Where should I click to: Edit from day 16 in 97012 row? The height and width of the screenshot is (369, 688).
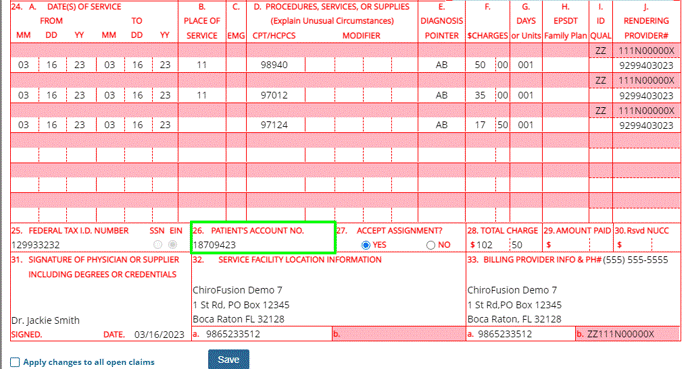click(52, 95)
